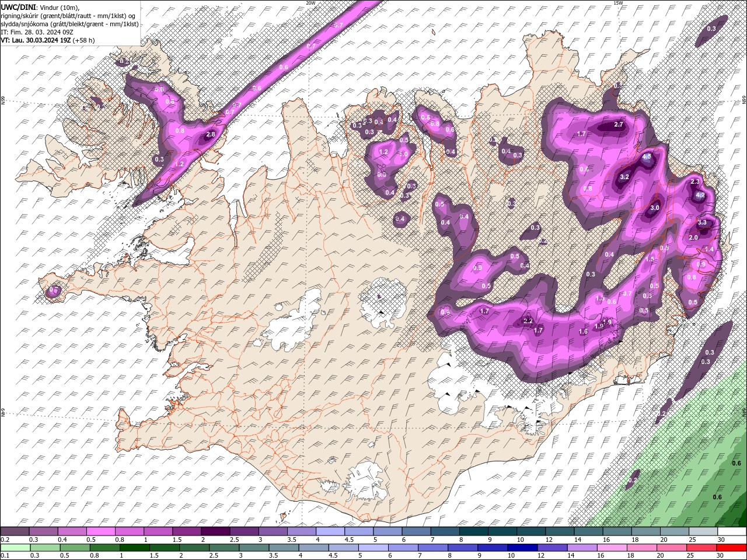Click the top legend swatch between 0.5 and 0.8
This screenshot has width=747, height=560.
pos(100,531)
